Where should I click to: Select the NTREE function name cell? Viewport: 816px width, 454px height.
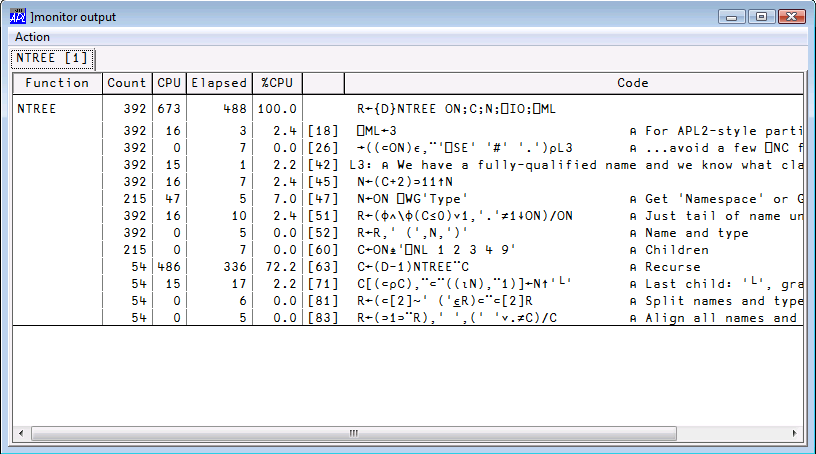[x=37, y=109]
